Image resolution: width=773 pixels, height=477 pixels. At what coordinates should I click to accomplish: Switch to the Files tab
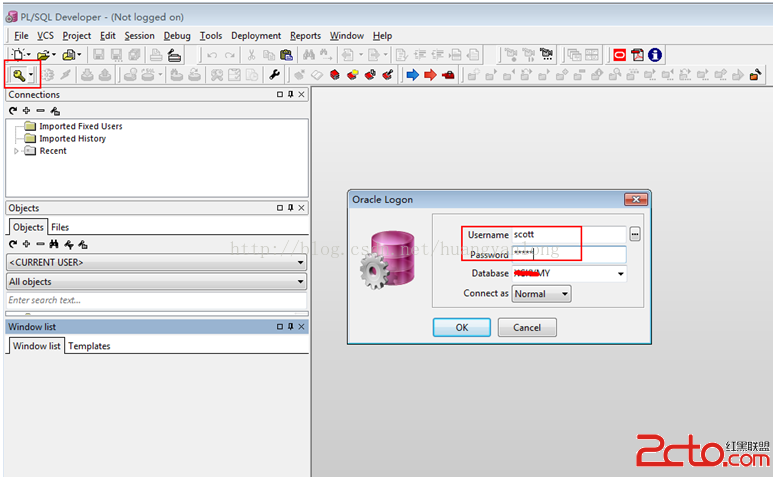pos(60,227)
